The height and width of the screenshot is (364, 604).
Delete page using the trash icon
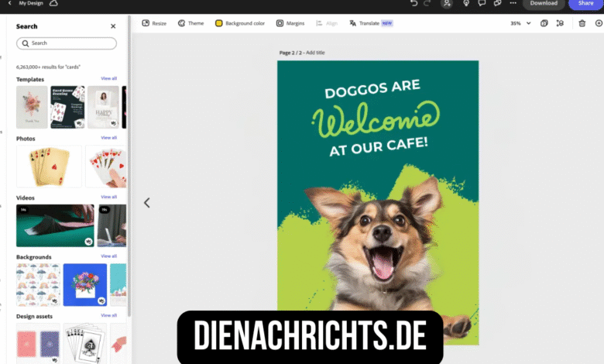coord(582,23)
